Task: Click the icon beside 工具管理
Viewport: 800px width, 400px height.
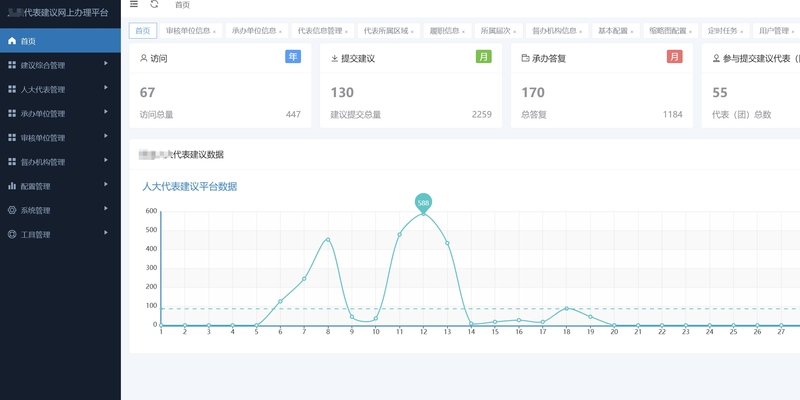Action: point(12,234)
